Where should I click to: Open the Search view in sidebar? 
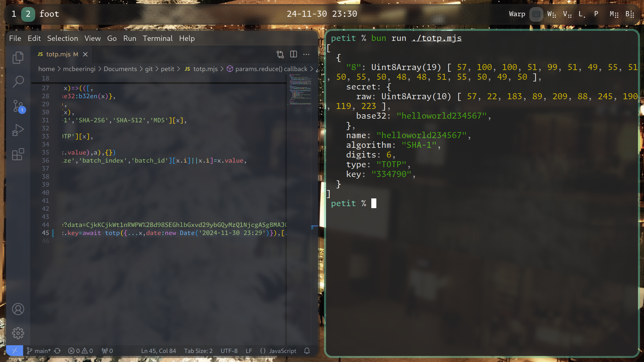coord(18,81)
